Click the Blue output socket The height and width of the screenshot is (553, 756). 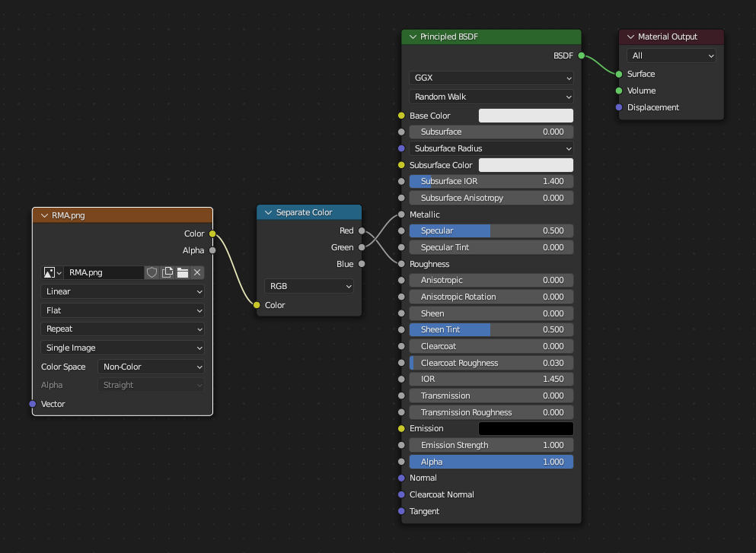[362, 264]
